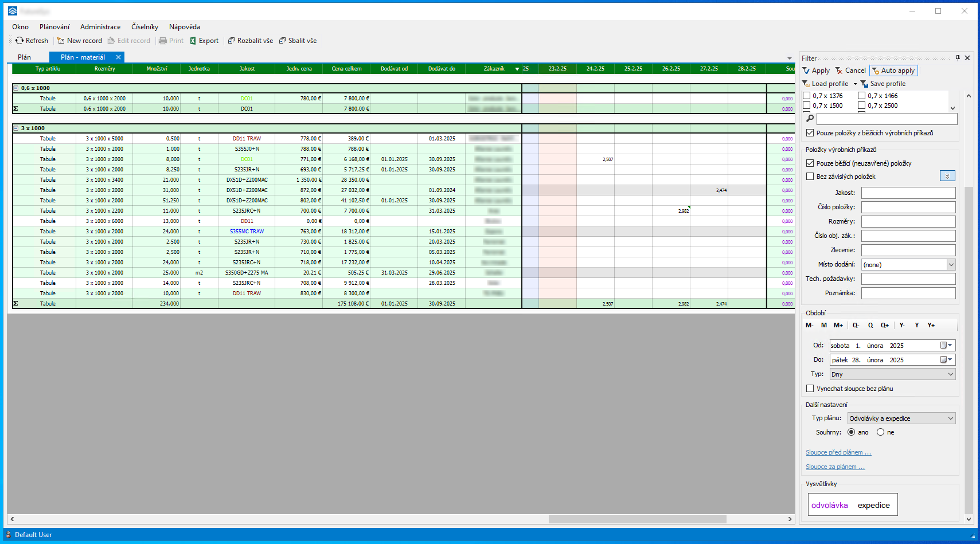The width and height of the screenshot is (980, 544).
Task: Click the Refresh toolbar icon
Action: 20,41
